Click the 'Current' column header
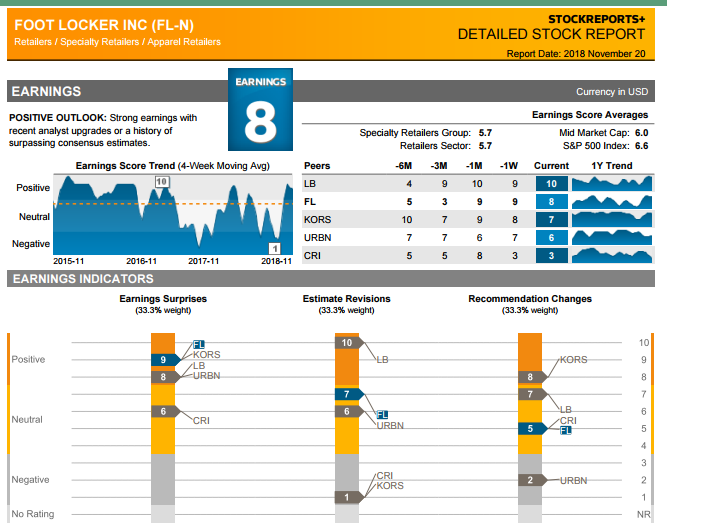This screenshot has width=705, height=528. click(x=551, y=166)
